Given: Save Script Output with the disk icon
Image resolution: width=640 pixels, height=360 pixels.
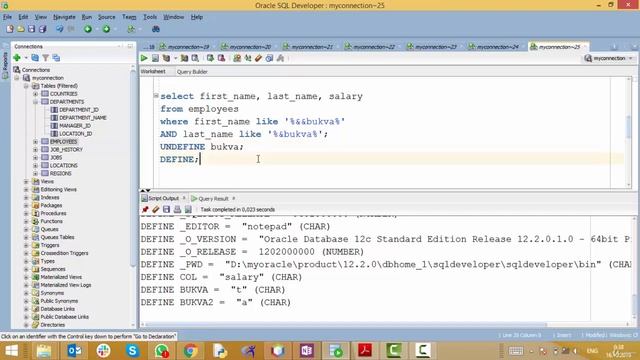Looking at the screenshot, I should tap(167, 209).
